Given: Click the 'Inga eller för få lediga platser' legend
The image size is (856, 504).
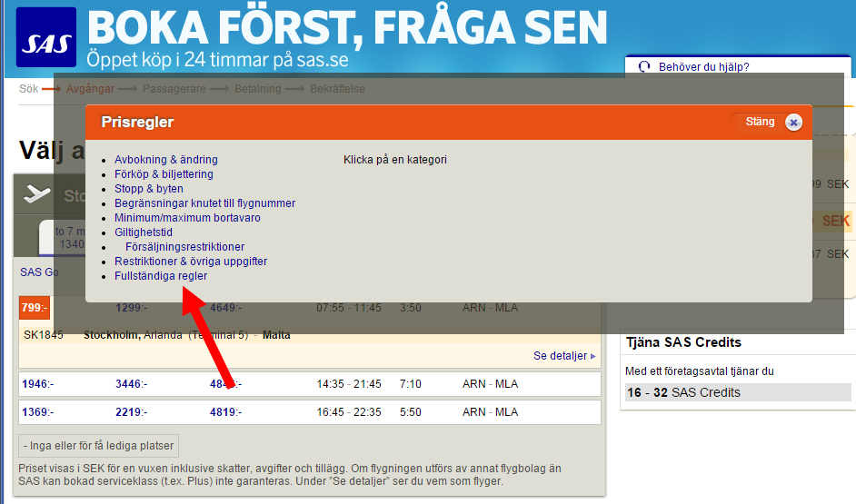Looking at the screenshot, I should [x=98, y=446].
